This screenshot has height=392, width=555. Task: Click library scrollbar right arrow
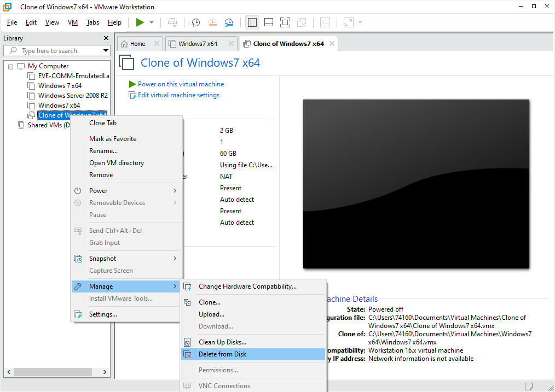(x=105, y=372)
